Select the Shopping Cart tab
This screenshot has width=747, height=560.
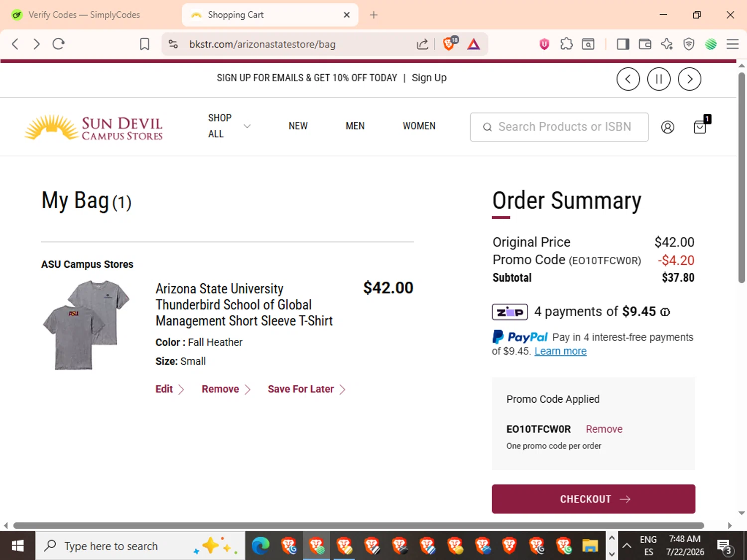point(270,15)
